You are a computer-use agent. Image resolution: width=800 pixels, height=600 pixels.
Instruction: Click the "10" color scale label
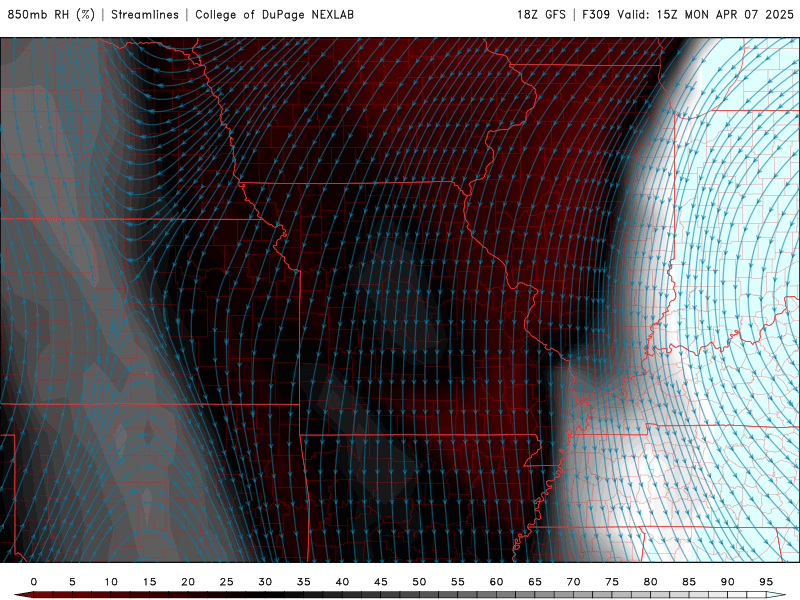(111, 582)
